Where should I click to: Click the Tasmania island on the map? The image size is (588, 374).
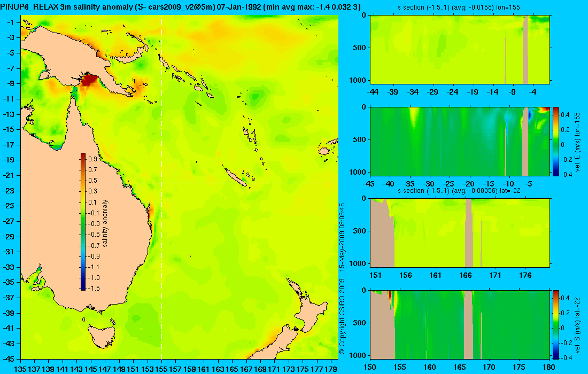point(102,336)
